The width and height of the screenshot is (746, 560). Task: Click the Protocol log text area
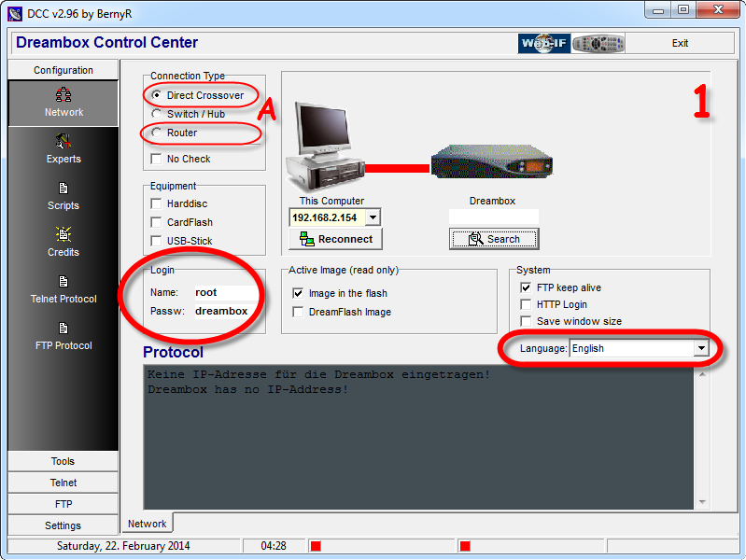pos(418,438)
